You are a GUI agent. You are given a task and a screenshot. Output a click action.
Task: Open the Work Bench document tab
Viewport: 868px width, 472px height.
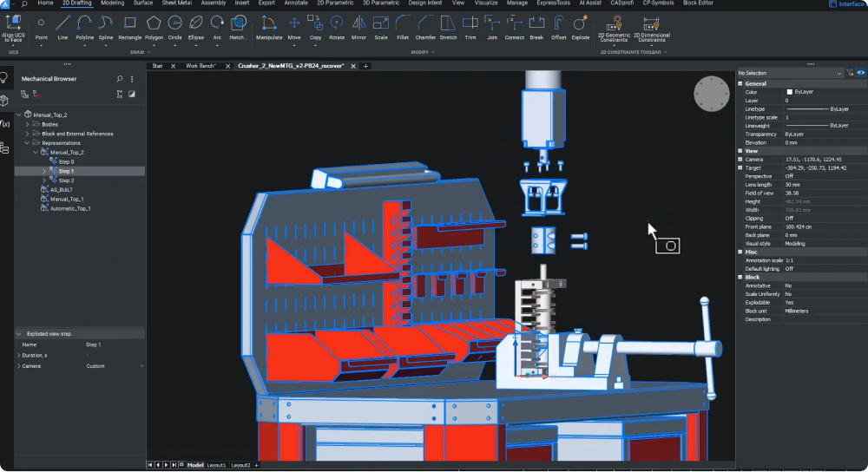pos(201,66)
